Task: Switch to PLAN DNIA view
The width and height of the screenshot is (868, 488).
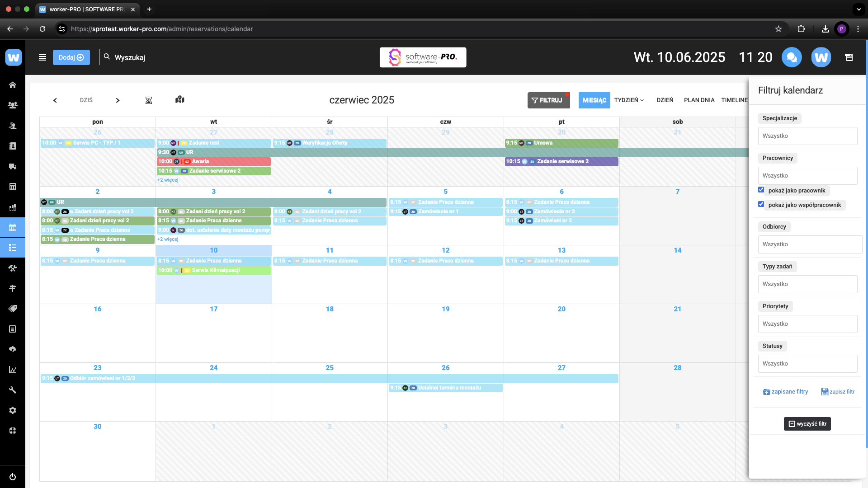Action: (x=699, y=100)
